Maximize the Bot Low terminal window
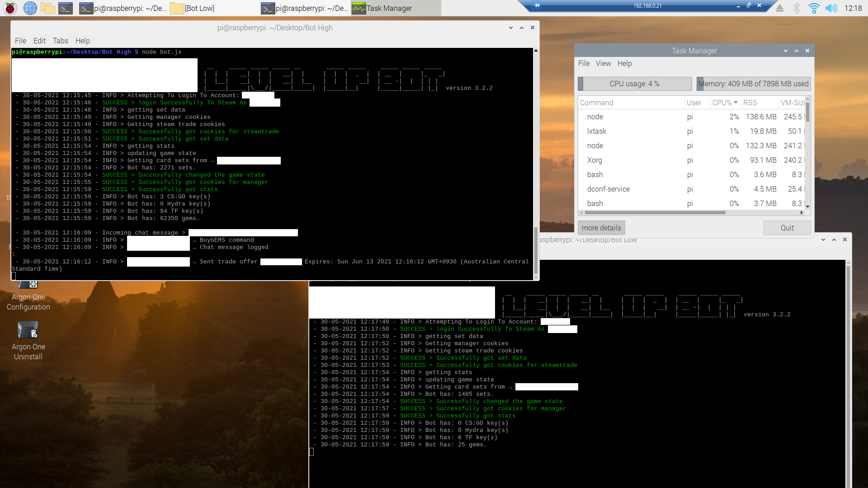The width and height of the screenshot is (868, 488). [834, 239]
